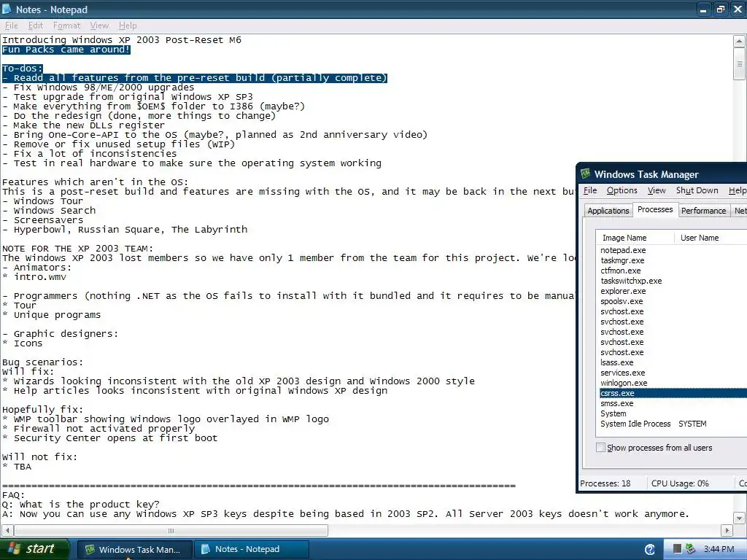Screen dimensions: 747x560
Task: Click 'Make the new DLLs register' line
Action: tap(83, 125)
